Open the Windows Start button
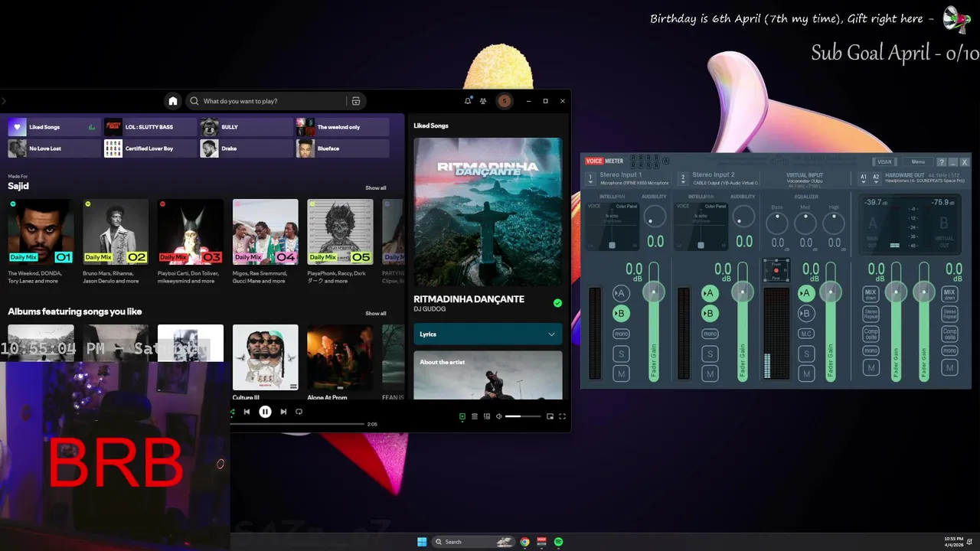The height and width of the screenshot is (551, 980). pyautogui.click(x=422, y=542)
